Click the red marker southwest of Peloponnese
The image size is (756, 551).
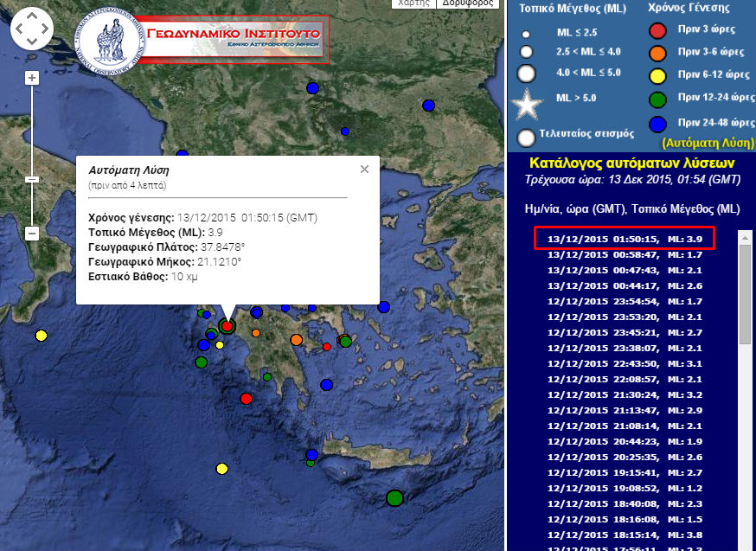pos(247,399)
